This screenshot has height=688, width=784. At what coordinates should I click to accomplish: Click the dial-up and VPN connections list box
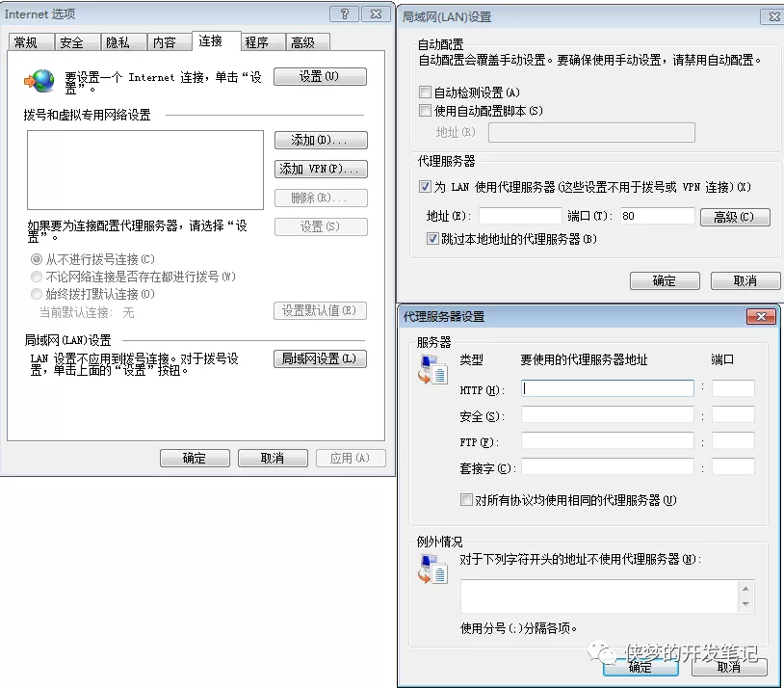point(145,171)
